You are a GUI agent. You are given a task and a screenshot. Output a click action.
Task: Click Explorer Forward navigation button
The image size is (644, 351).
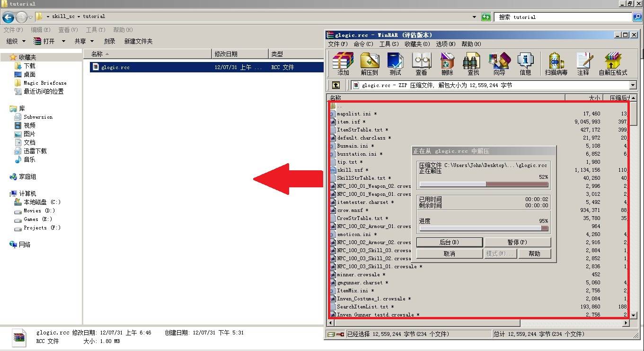[21, 18]
